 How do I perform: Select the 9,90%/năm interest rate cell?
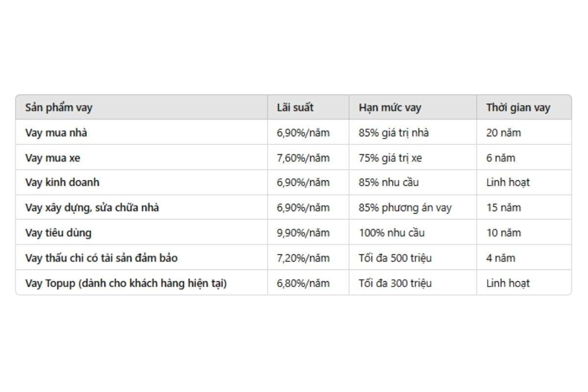click(x=303, y=233)
